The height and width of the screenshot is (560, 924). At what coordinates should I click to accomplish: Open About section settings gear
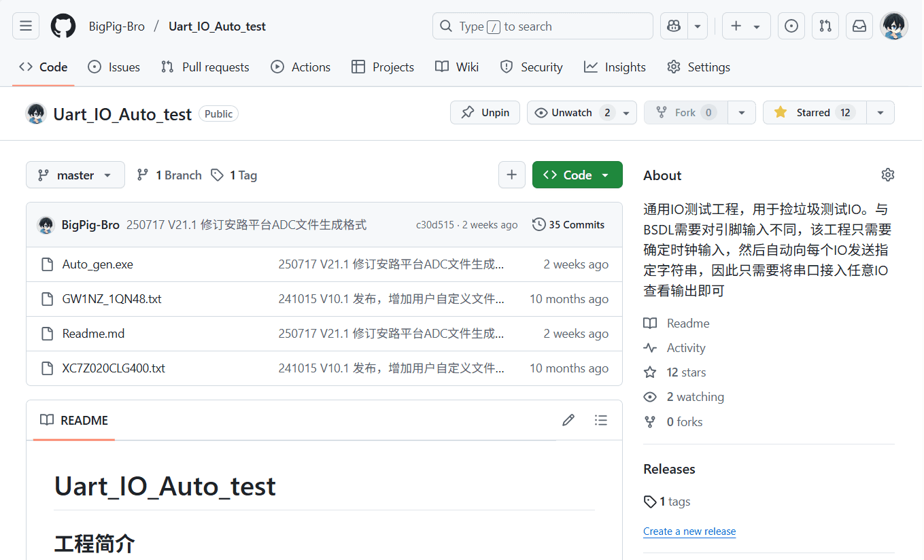887,175
